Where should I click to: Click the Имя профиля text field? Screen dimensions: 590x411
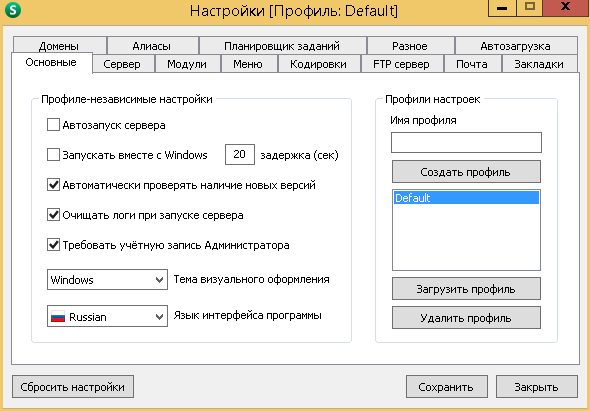pos(466,142)
